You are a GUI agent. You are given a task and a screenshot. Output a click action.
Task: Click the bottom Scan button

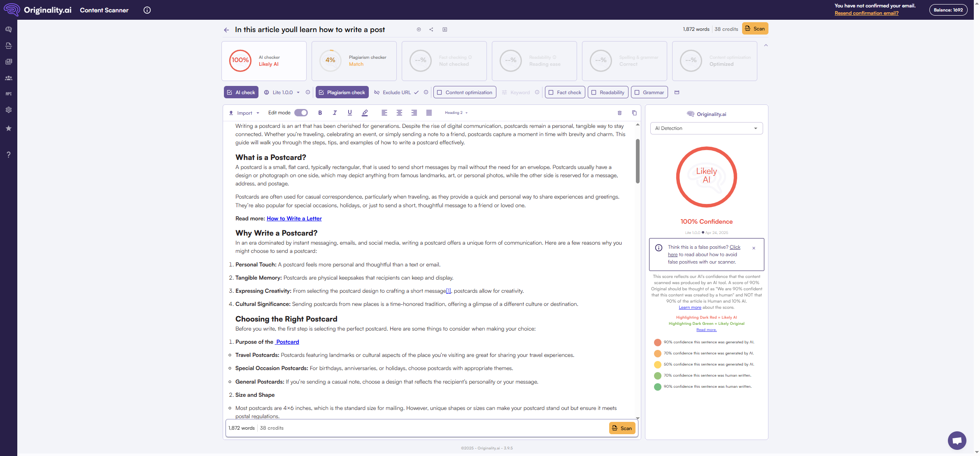(622, 428)
